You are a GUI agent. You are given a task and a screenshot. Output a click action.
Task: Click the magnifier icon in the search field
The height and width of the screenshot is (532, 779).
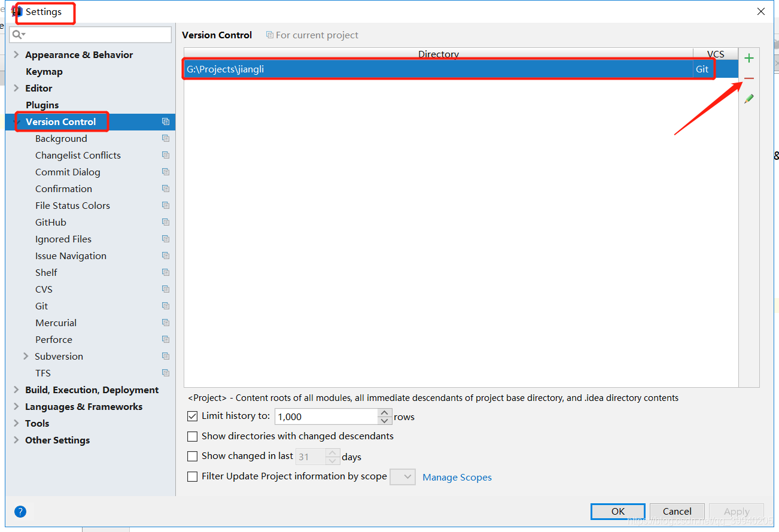(x=18, y=34)
